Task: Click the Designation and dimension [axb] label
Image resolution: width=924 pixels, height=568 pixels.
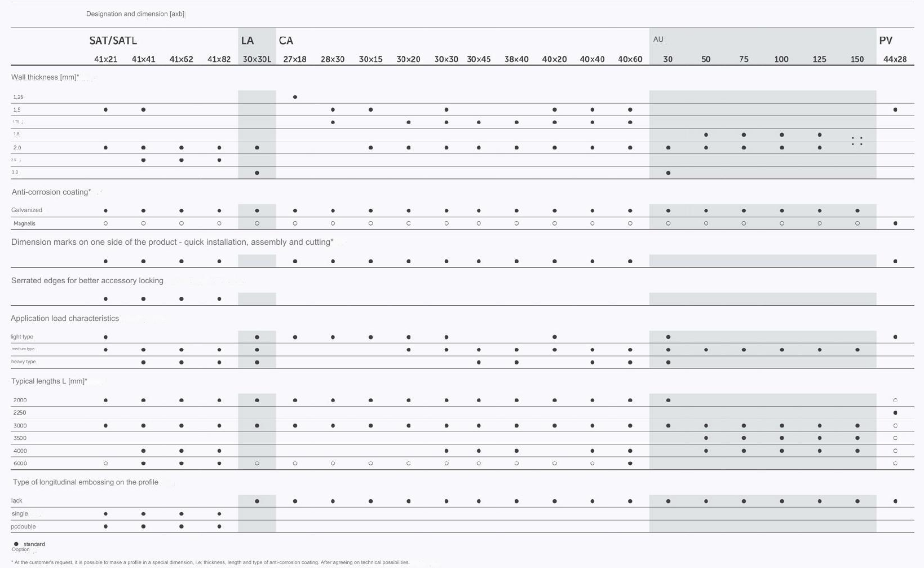Action: (135, 14)
